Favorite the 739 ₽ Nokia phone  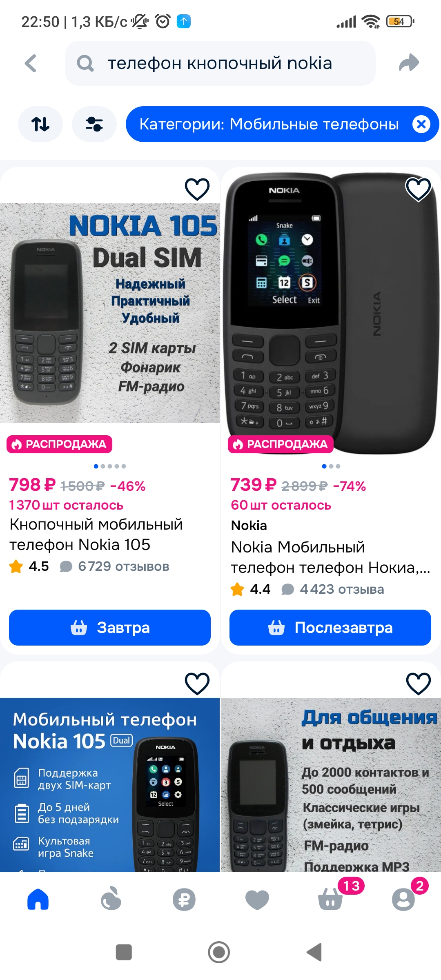tap(419, 189)
